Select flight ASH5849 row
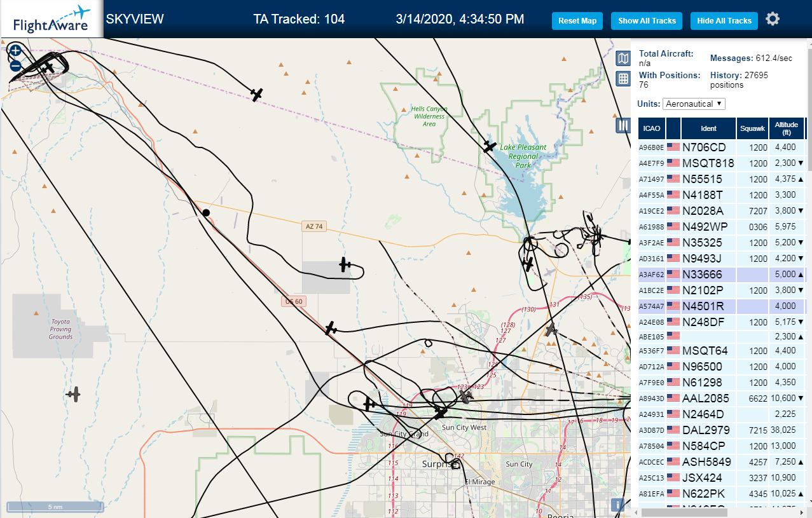The height and width of the screenshot is (518, 812). coord(723,462)
